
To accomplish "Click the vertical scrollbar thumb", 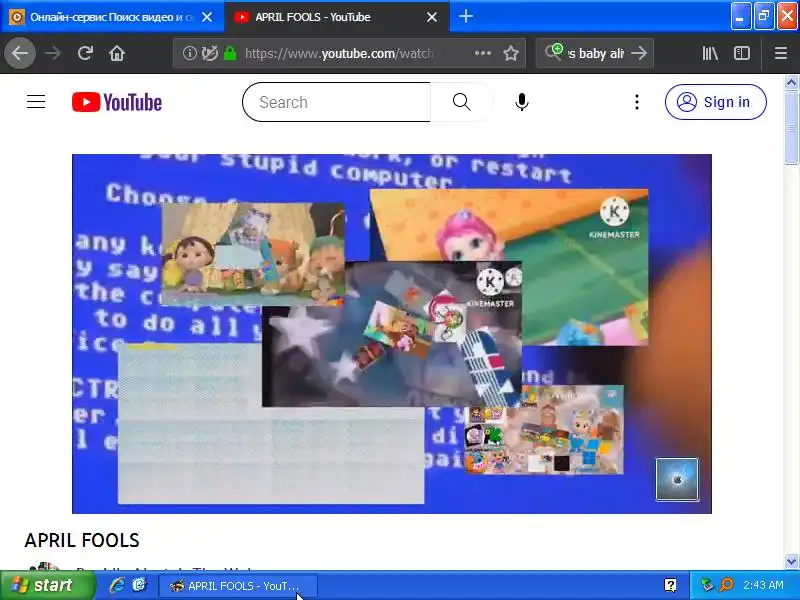I will click(791, 128).
